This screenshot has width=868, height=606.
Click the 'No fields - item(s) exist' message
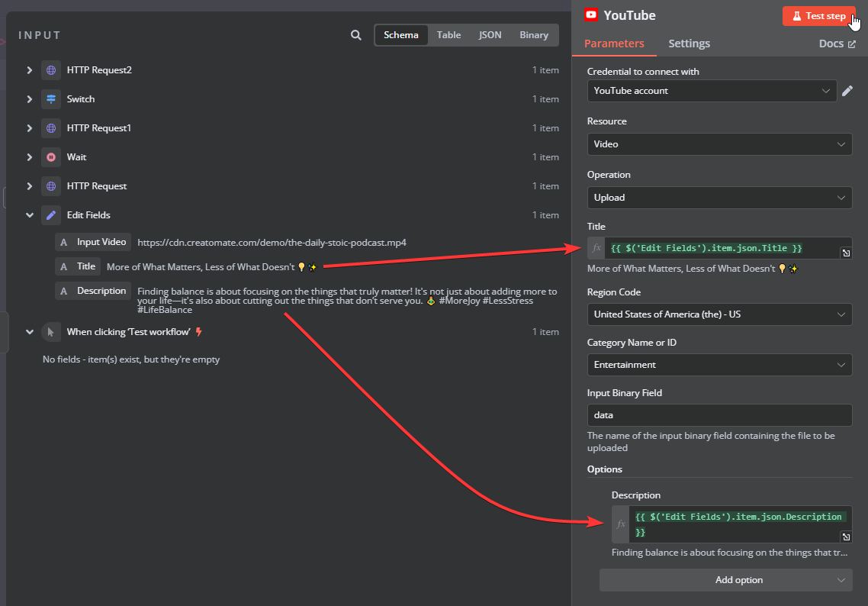[131, 359]
